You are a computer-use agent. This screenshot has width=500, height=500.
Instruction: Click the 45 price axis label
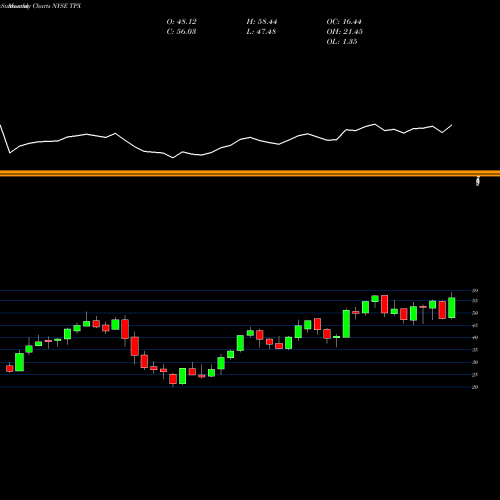click(x=475, y=325)
